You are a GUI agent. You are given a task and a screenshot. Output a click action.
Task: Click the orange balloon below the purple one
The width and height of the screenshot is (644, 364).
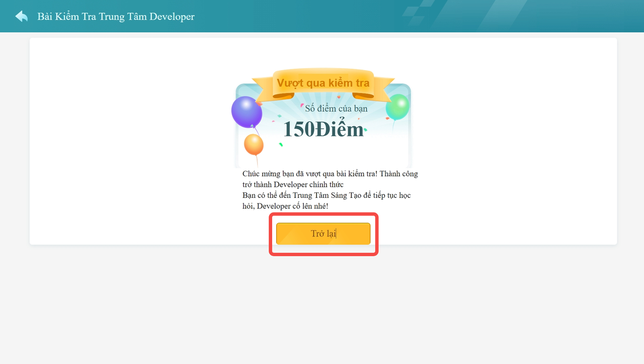tap(254, 144)
